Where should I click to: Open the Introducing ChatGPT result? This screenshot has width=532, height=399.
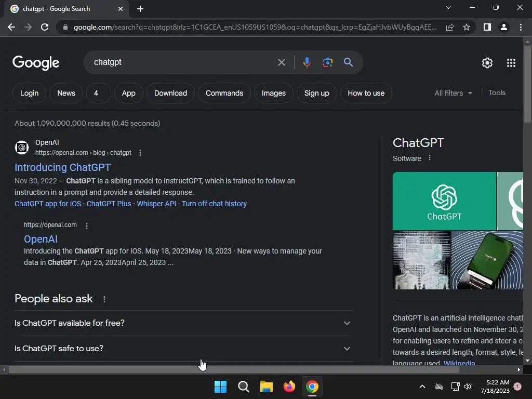tap(62, 167)
